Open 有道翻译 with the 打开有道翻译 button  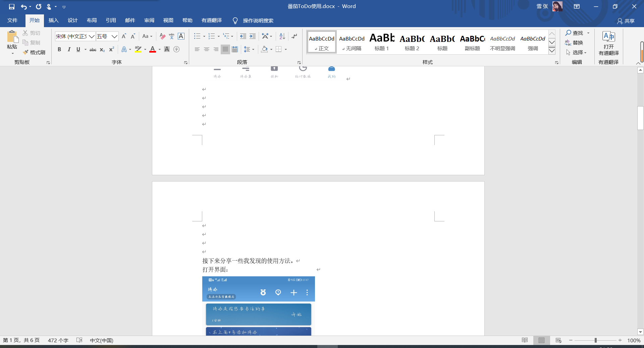(609, 44)
